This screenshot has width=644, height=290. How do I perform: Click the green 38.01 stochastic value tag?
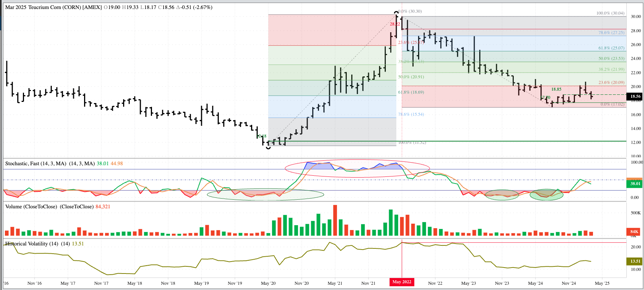(635, 184)
